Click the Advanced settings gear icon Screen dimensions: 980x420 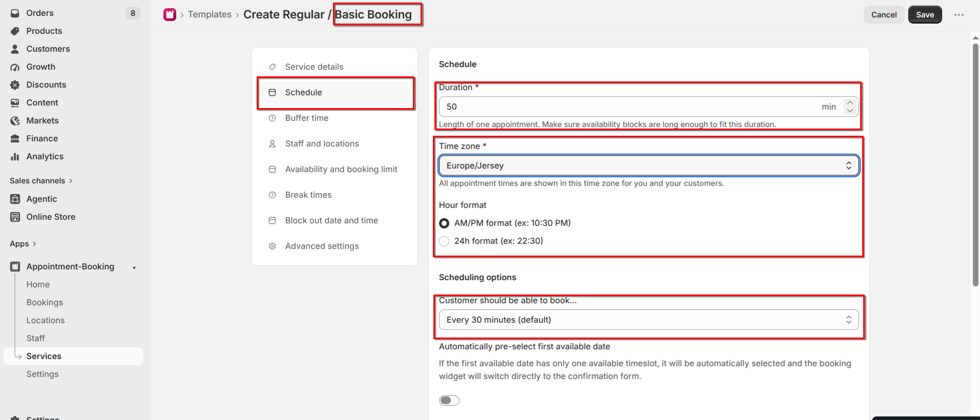click(272, 246)
